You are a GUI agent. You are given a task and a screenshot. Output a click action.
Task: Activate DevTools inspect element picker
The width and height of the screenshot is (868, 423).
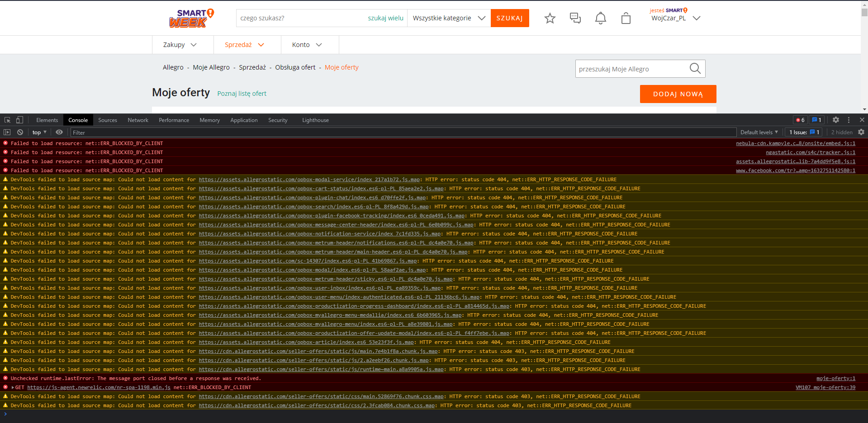point(7,120)
